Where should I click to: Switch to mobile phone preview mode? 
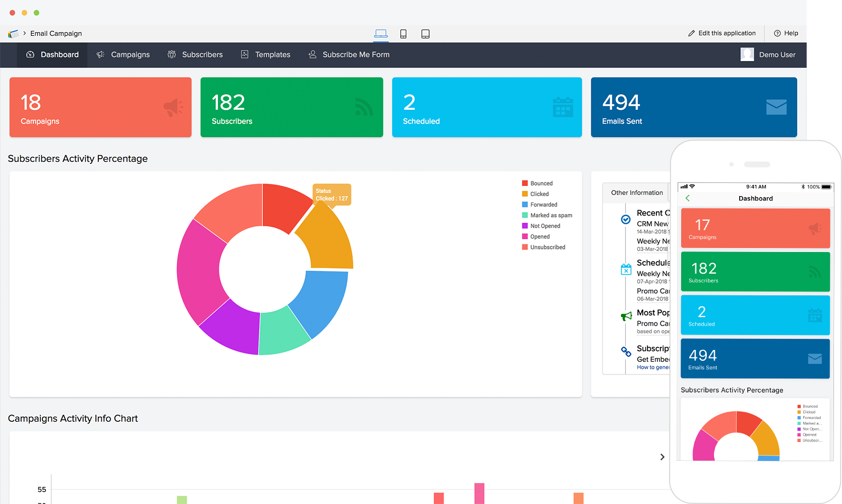click(403, 33)
